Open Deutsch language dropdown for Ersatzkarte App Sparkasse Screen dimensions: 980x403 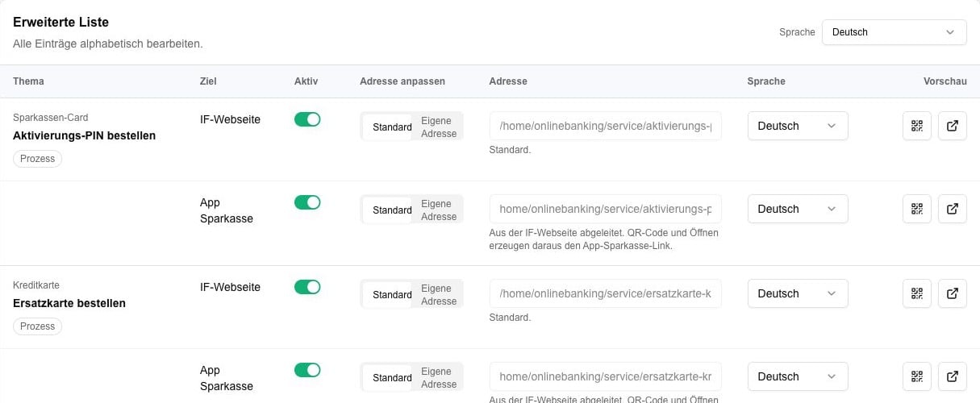tap(798, 376)
